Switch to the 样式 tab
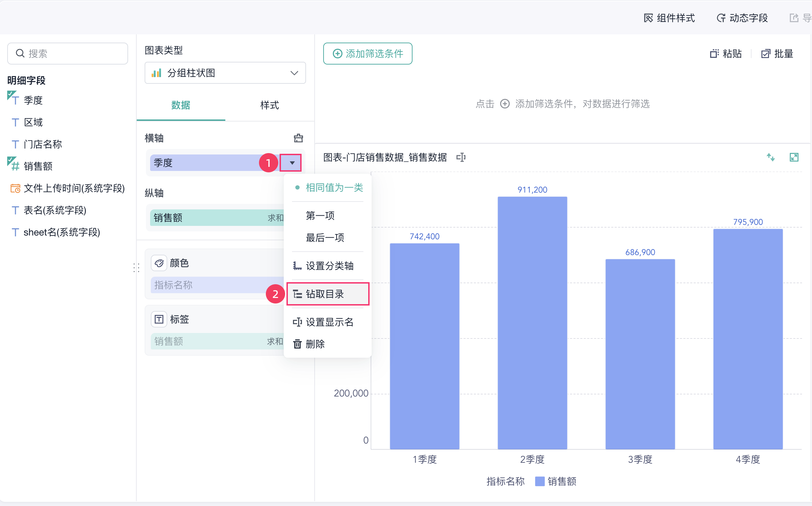 click(x=270, y=105)
